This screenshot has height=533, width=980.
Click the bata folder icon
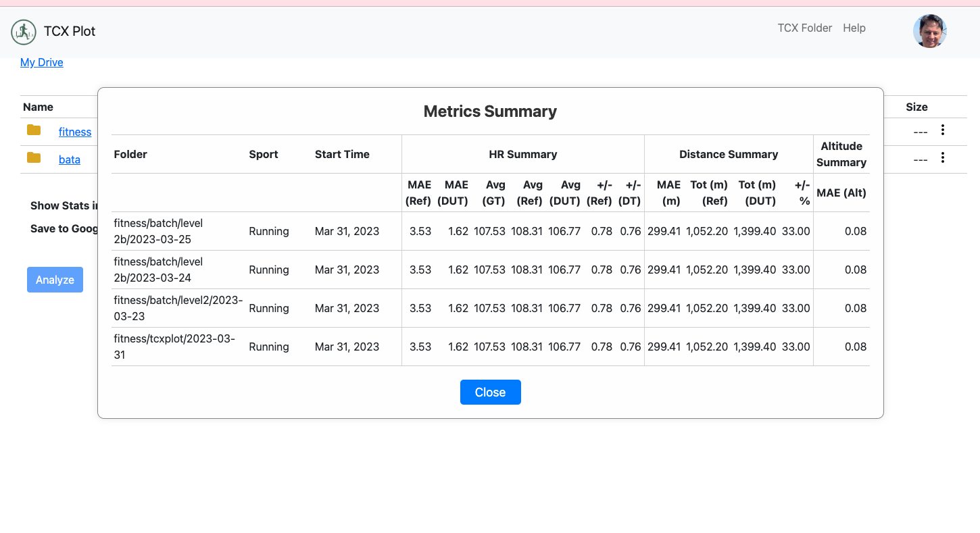click(34, 157)
